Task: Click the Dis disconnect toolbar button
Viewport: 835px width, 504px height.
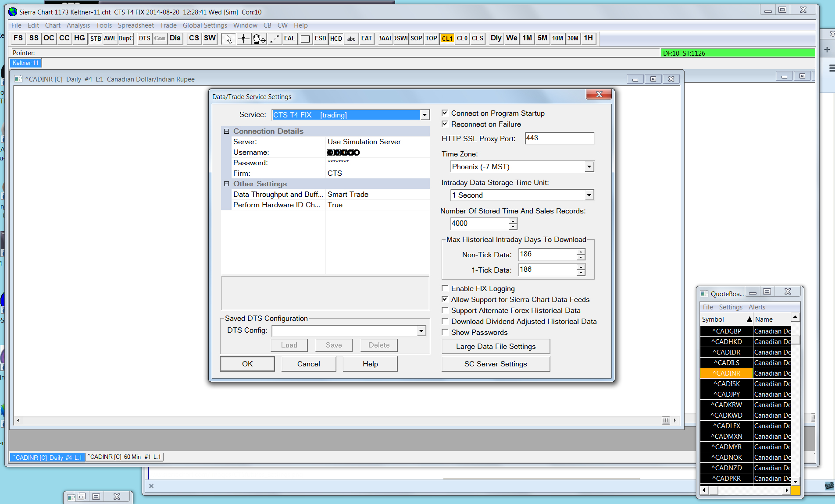Action: 175,38
